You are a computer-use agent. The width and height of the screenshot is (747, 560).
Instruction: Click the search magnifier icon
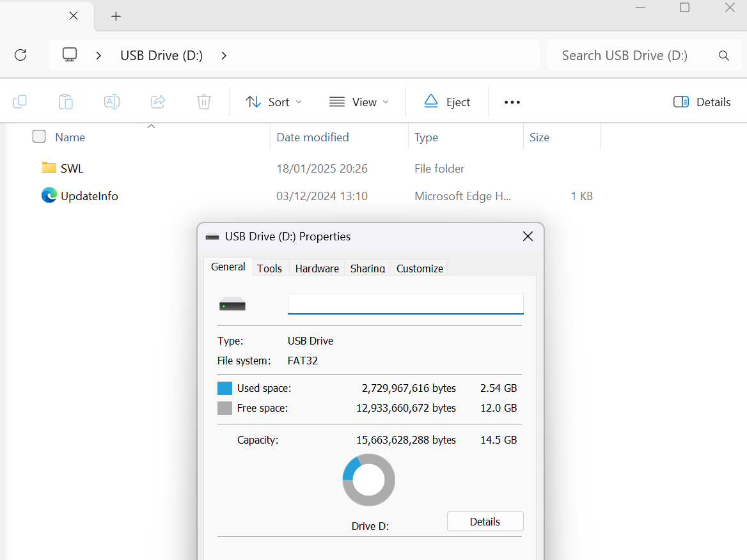pyautogui.click(x=724, y=56)
